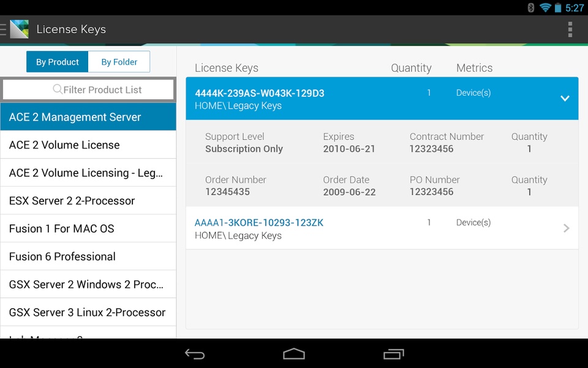588x368 pixels.
Task: Select ACE 2 Management Server product
Action: [x=88, y=117]
